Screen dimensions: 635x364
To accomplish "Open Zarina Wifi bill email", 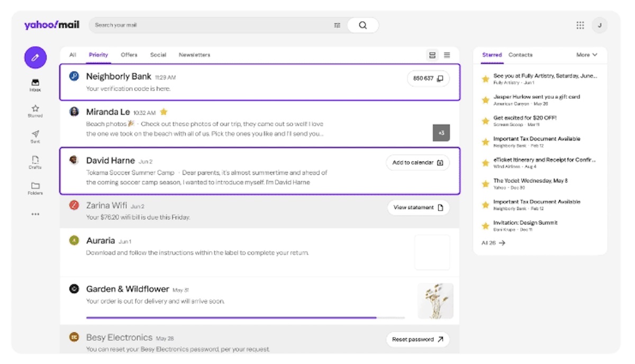I will pyautogui.click(x=259, y=211).
